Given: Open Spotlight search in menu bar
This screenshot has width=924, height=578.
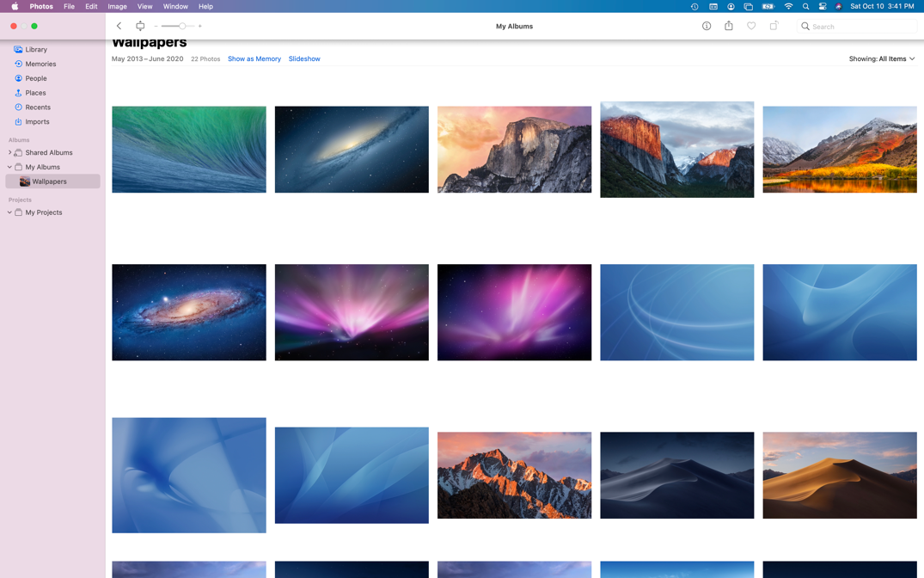Looking at the screenshot, I should pos(805,7).
